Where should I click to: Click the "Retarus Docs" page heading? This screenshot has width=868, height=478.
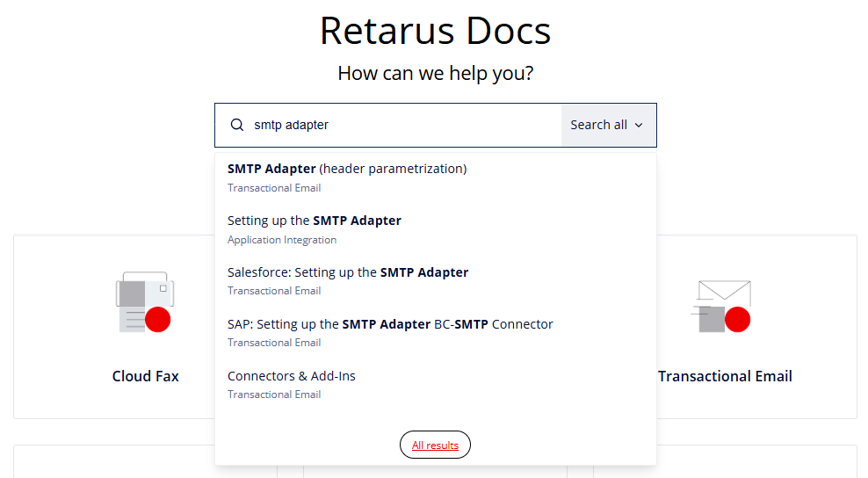point(435,31)
